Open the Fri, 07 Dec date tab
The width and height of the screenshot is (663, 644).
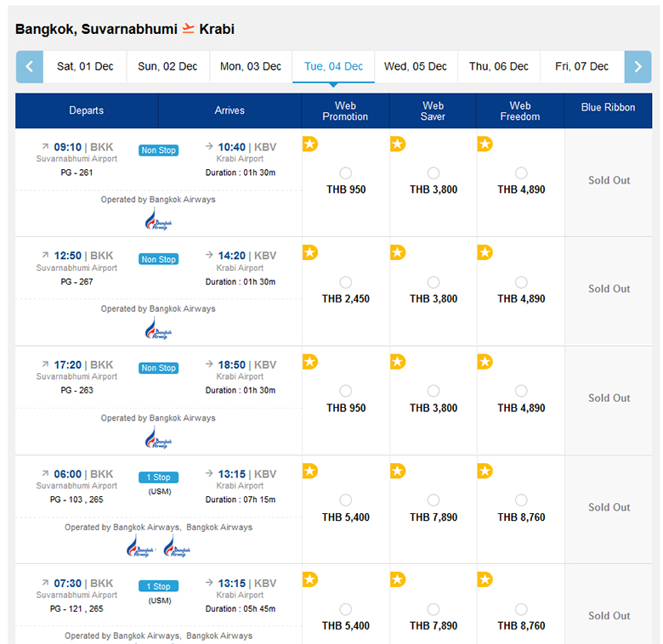[x=582, y=66]
